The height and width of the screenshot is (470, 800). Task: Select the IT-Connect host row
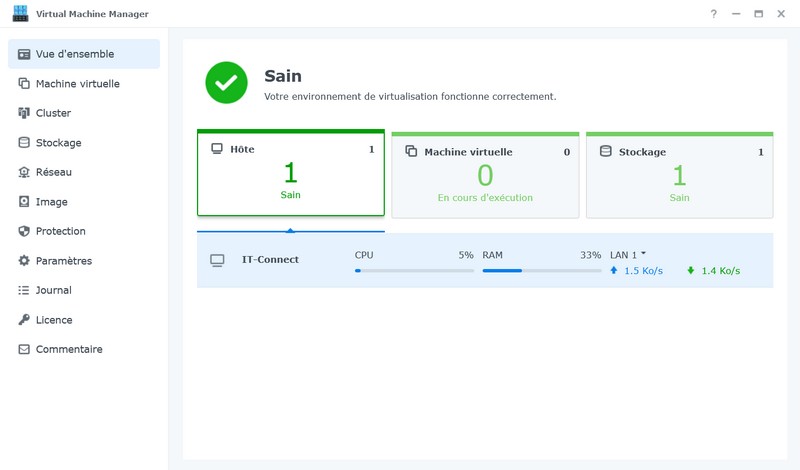tap(270, 260)
